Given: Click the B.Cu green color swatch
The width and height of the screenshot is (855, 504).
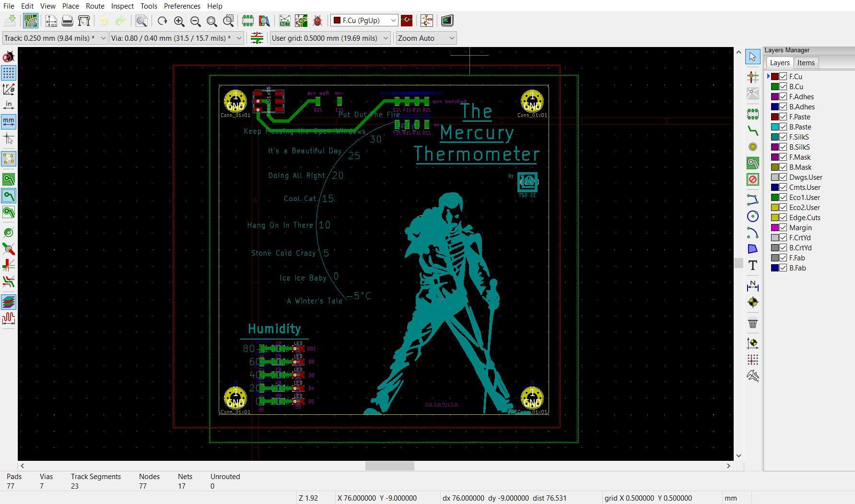Looking at the screenshot, I should (774, 86).
